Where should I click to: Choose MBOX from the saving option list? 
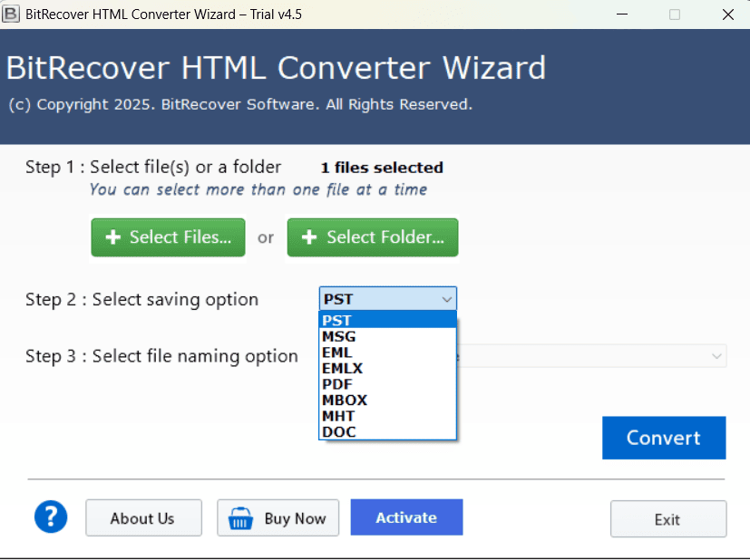pos(387,400)
